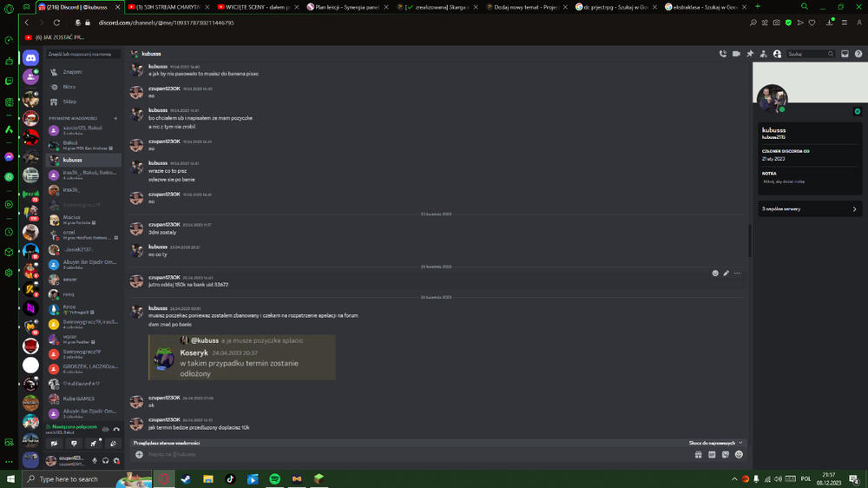Open GROSZEK, LACZKOza group DM

point(83,369)
